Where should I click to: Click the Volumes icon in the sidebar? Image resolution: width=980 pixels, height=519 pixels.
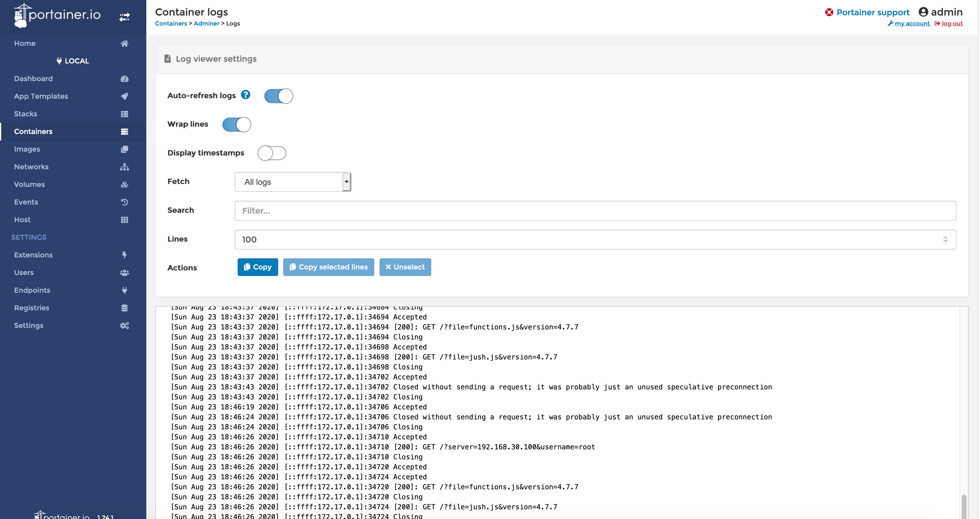tap(125, 185)
